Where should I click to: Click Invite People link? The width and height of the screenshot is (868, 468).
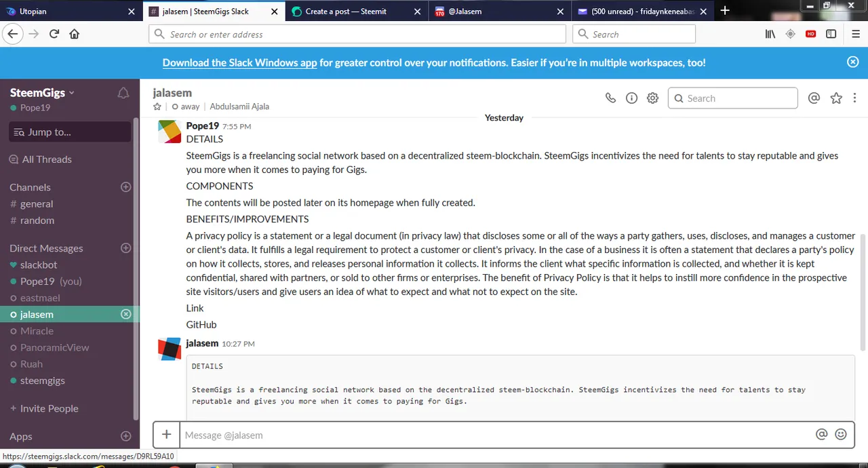[x=44, y=408]
